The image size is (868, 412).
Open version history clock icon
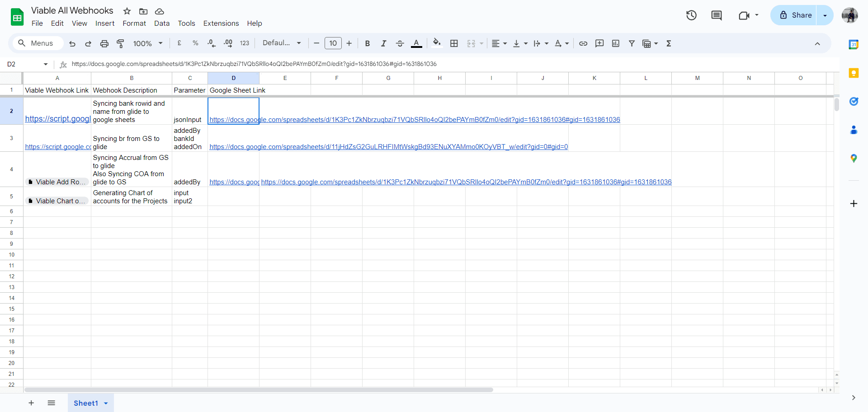tap(691, 15)
